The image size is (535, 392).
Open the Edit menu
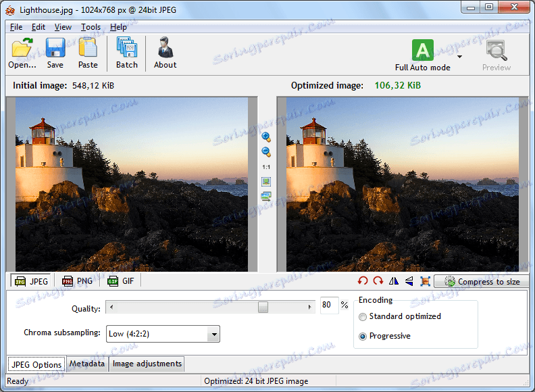[39, 27]
